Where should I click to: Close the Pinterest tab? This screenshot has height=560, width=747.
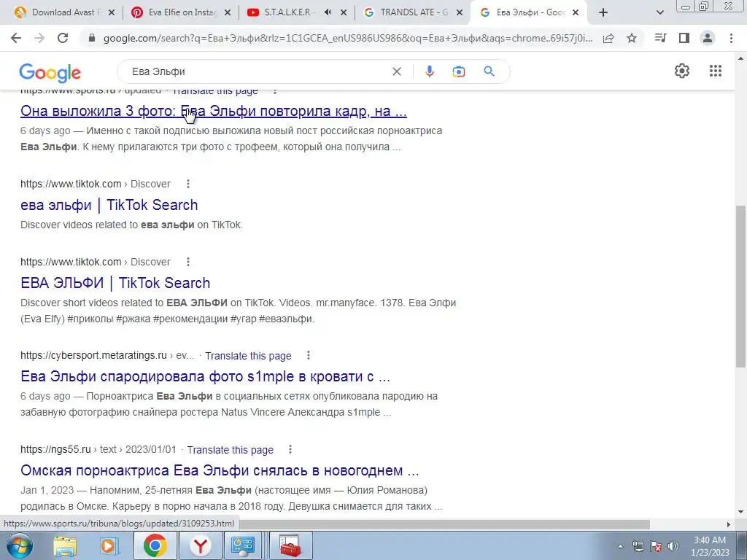[x=228, y=13]
